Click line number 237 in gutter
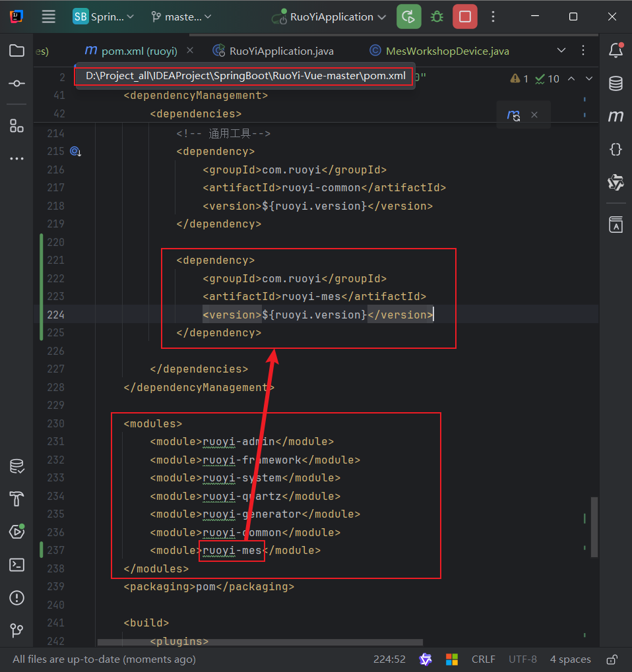The height and width of the screenshot is (672, 632). [55, 550]
